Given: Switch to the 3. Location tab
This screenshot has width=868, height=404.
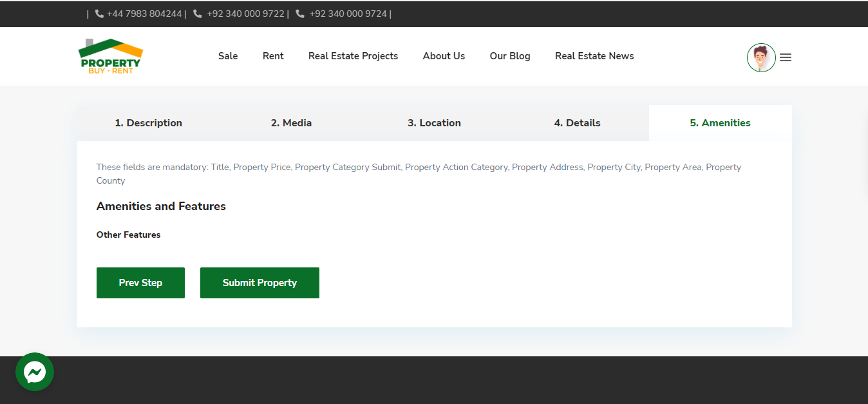Looking at the screenshot, I should [434, 123].
